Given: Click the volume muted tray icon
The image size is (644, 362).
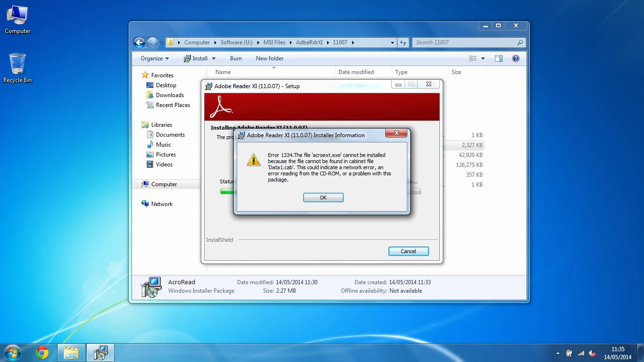Looking at the screenshot, I should [x=593, y=353].
